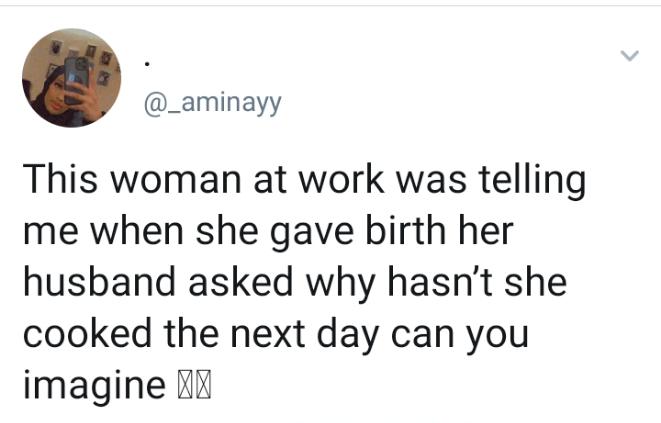Visit the @_aminayy profile handle
Viewport: 661px width, 423px height.
pos(212,103)
